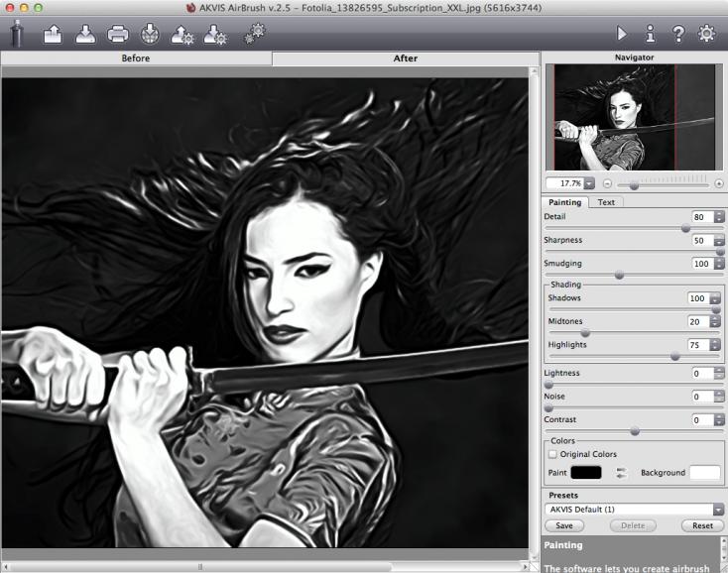Click the Lightness slider handle
This screenshot has width=728, height=573.
(548, 385)
